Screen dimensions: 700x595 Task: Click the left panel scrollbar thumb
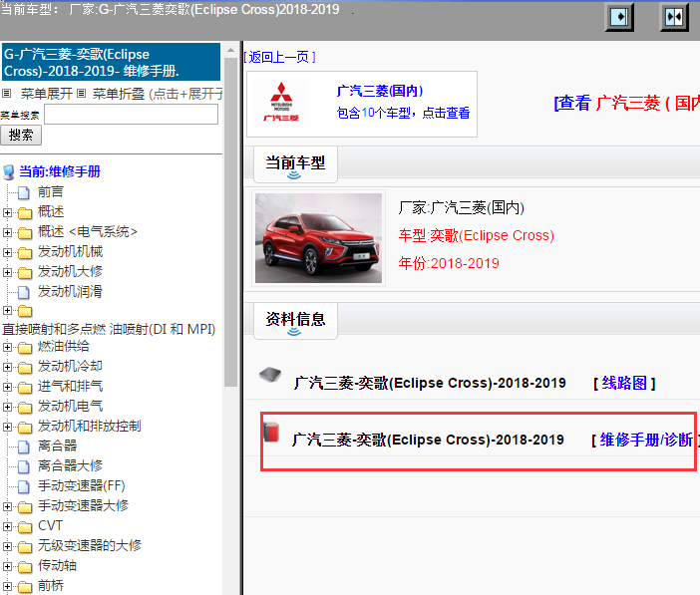point(230,221)
